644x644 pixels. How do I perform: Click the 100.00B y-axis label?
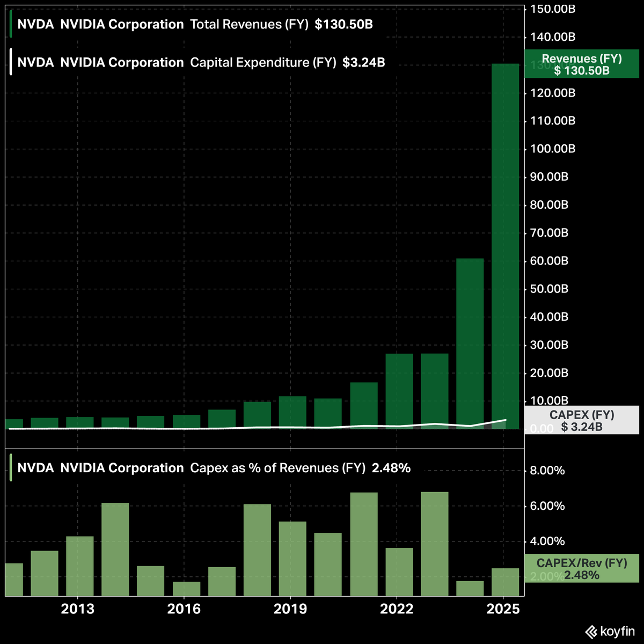(x=553, y=149)
